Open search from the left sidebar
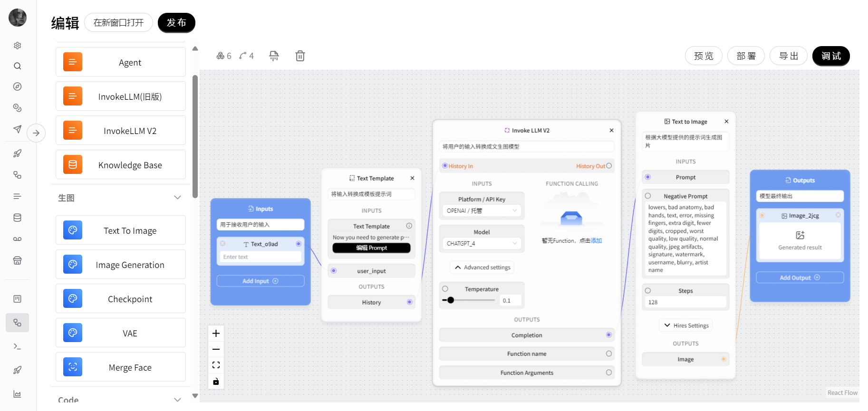The height and width of the screenshot is (411, 868). coord(18,66)
